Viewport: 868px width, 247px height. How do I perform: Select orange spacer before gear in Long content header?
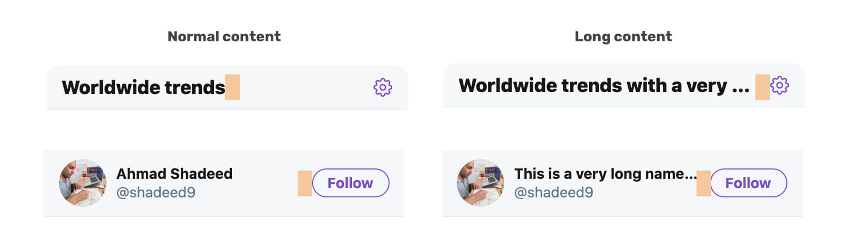[762, 87]
